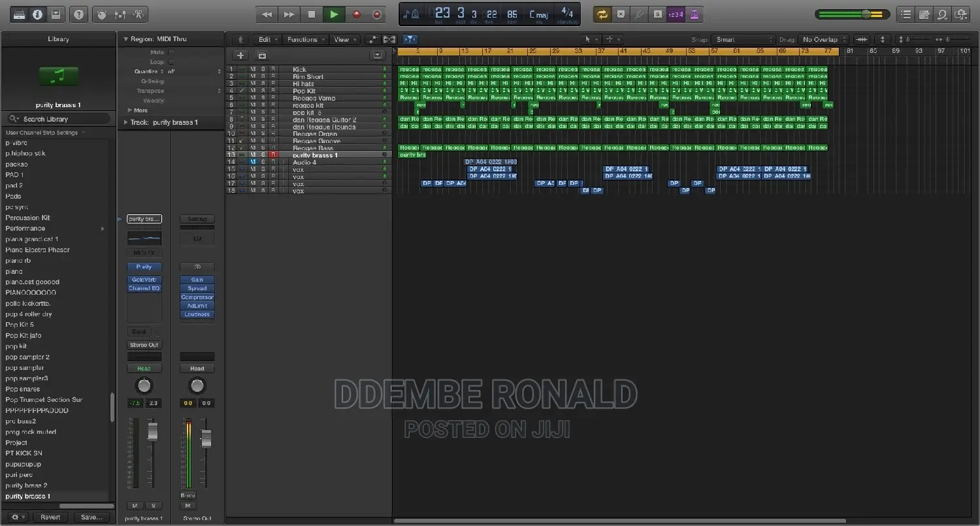Open the Library gear action menu
980x526 pixels.
[x=18, y=517]
